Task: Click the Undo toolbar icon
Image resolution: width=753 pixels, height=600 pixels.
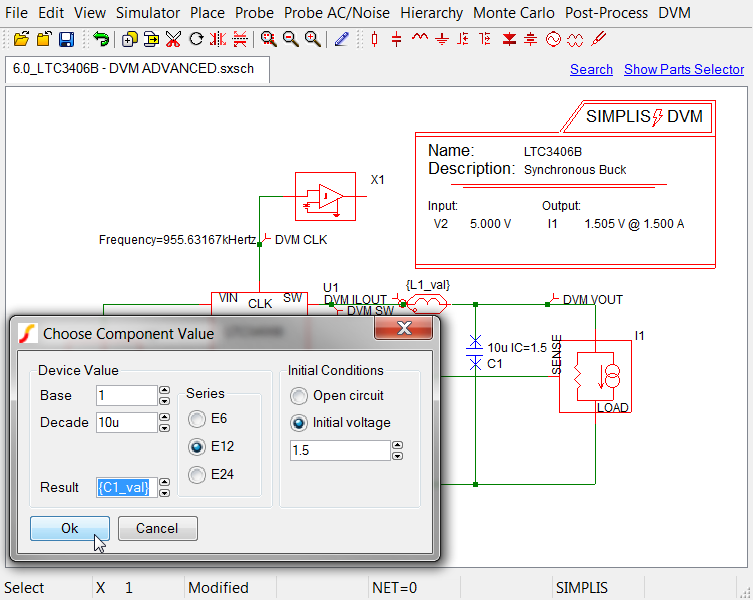Action: pos(101,40)
